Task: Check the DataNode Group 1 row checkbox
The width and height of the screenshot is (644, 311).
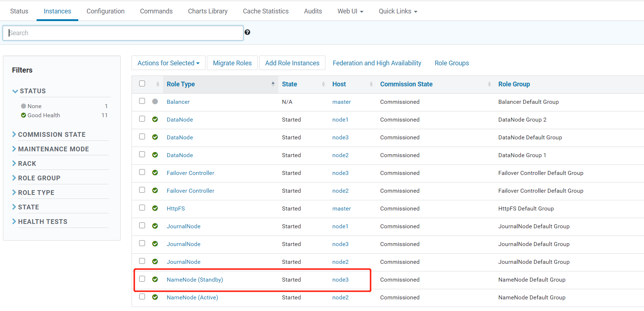Action: click(142, 154)
